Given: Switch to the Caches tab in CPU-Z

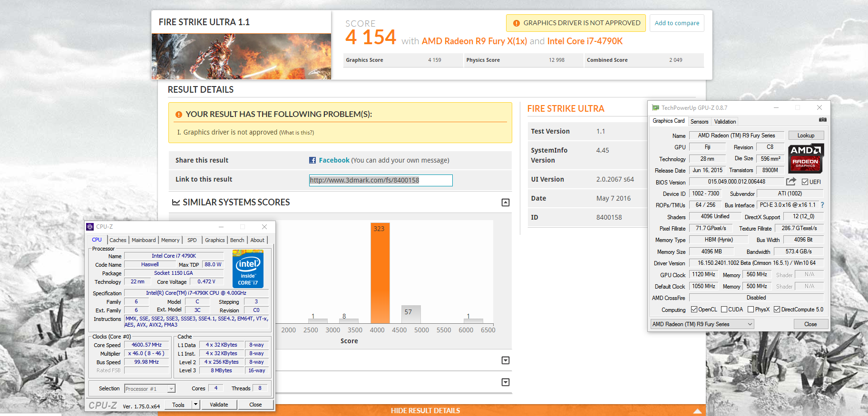Looking at the screenshot, I should [x=118, y=240].
